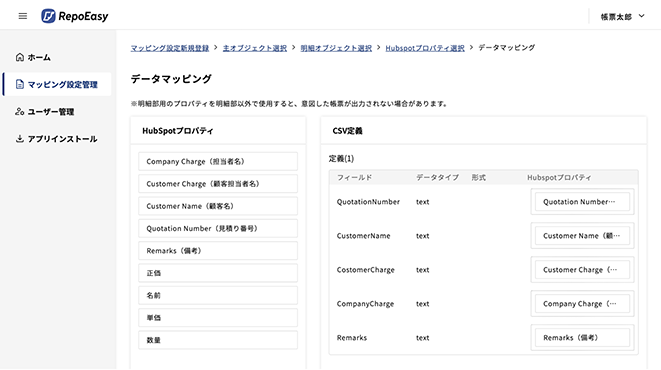Click mapped Quotation Number field in CSV row
661x370 pixels.
(x=582, y=202)
